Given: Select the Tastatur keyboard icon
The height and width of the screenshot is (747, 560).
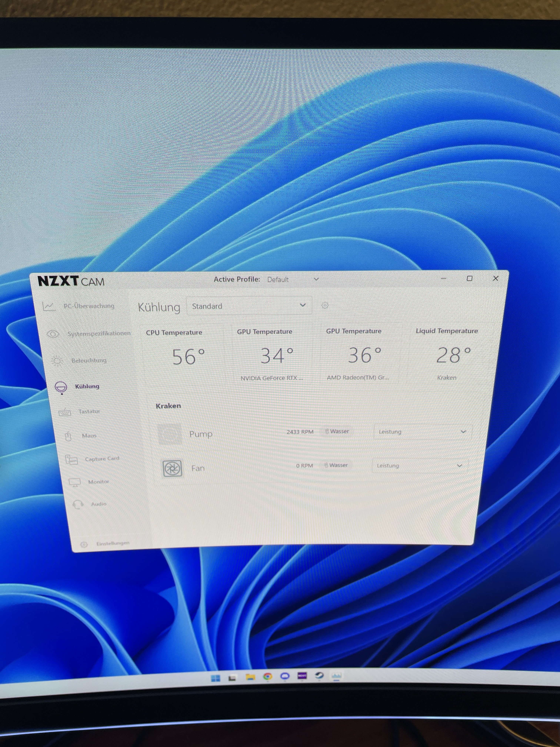Looking at the screenshot, I should point(65,412).
